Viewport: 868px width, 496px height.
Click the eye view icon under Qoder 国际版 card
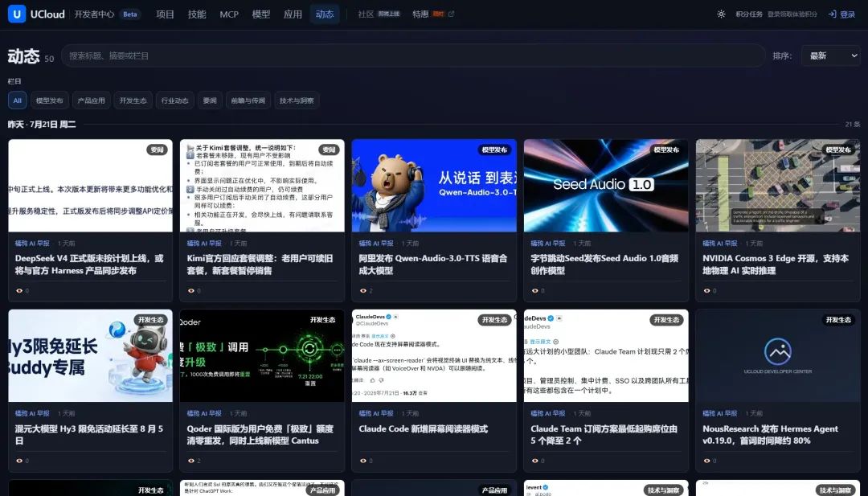[191, 461]
